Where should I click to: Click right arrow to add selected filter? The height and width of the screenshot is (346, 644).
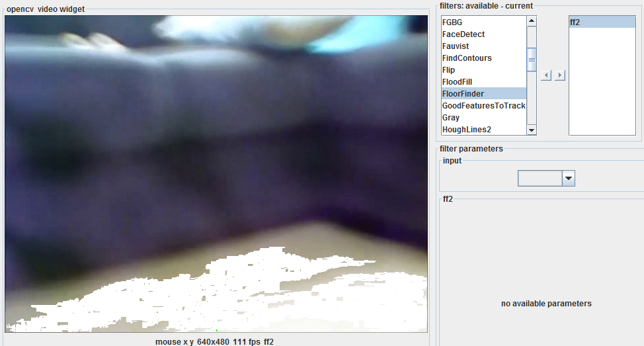(560, 75)
